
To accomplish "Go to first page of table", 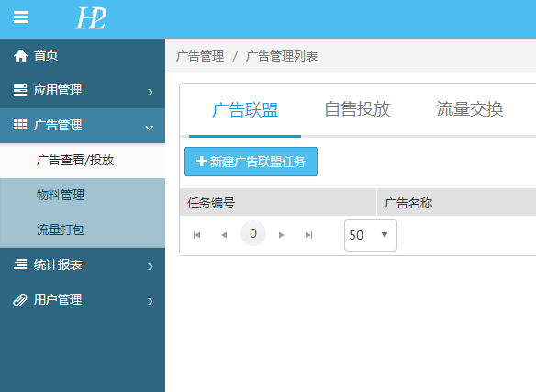I will point(196,235).
